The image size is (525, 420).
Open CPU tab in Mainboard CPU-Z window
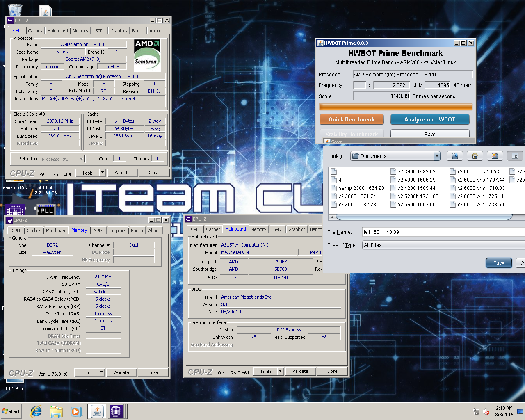coord(195,229)
